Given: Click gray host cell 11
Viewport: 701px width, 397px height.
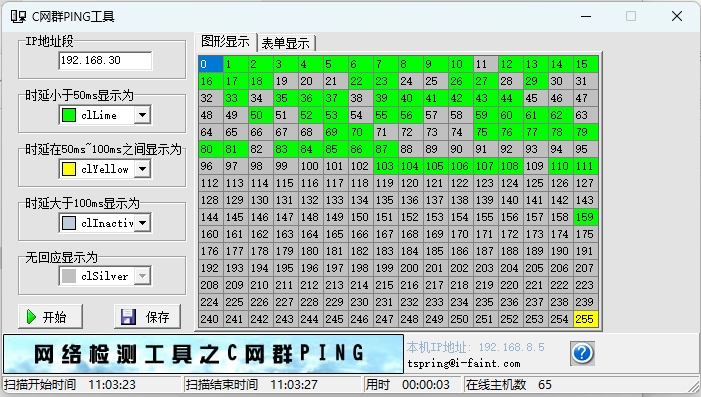Looking at the screenshot, I should (486, 64).
